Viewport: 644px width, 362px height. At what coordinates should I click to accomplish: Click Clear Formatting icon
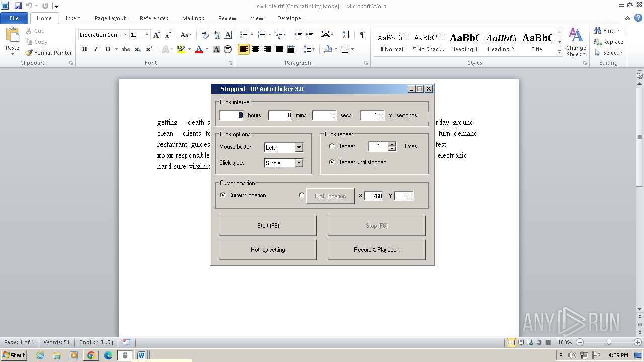205,35
